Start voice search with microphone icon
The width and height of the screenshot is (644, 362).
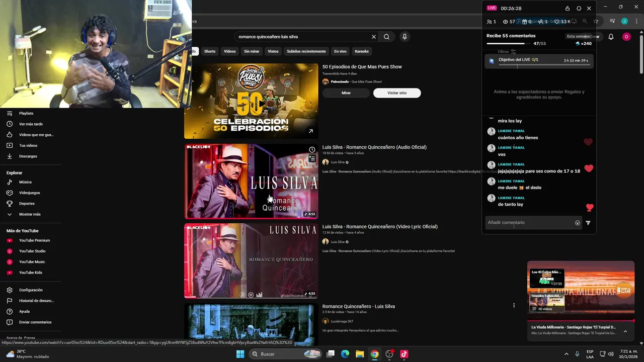point(405,37)
